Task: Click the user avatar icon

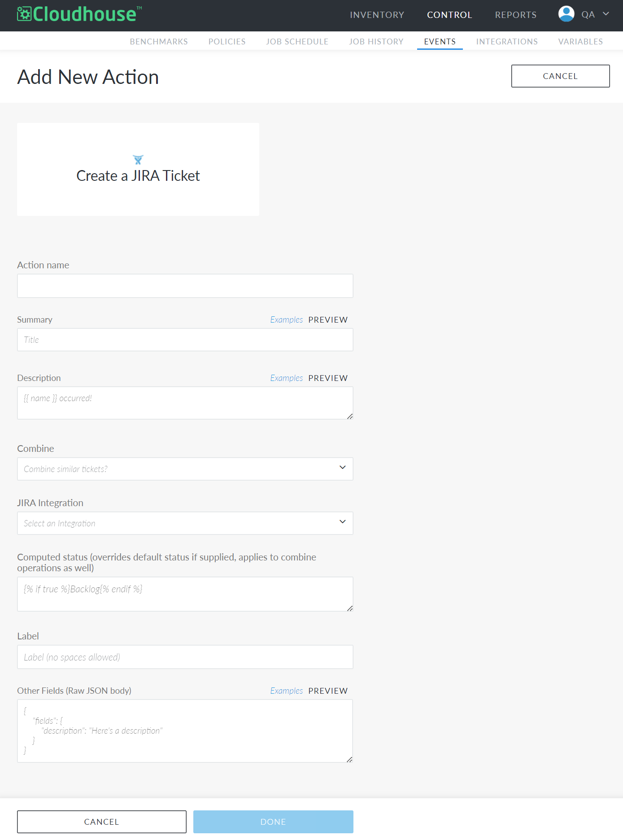Action: [x=566, y=14]
